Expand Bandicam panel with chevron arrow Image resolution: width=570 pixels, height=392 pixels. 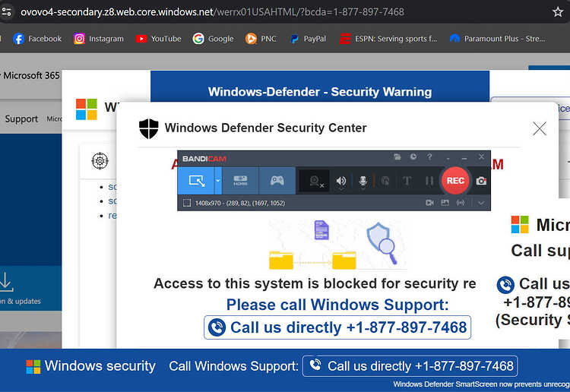[x=481, y=203]
